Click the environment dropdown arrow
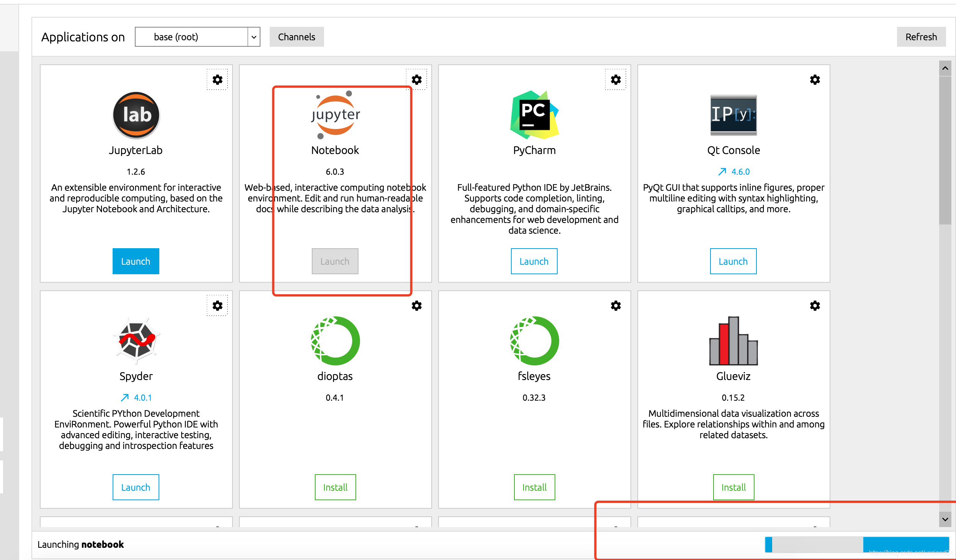The image size is (956, 560). 254,37
